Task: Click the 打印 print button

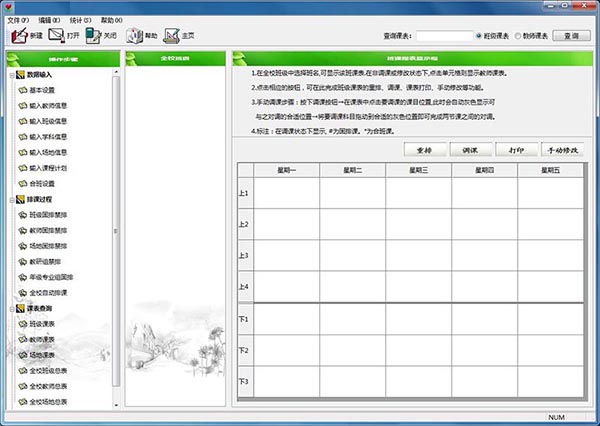Action: point(516,150)
